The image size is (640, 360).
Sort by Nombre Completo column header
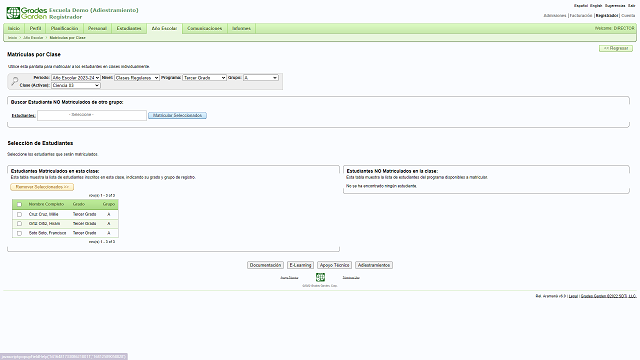(46, 204)
